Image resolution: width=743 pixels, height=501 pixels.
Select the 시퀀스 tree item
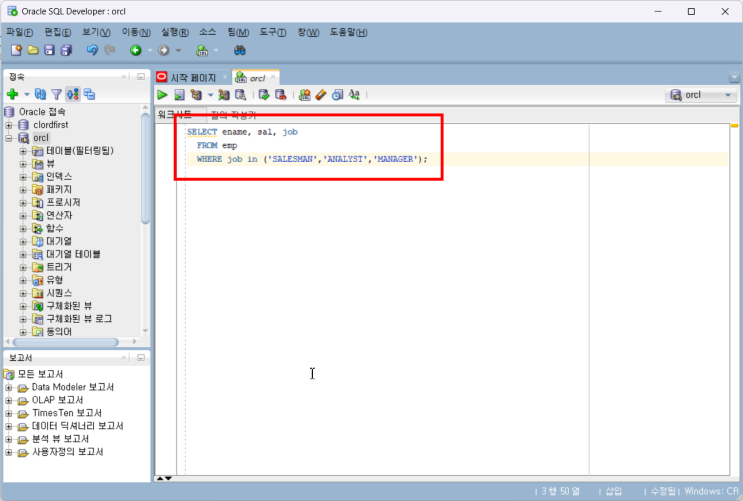59,293
